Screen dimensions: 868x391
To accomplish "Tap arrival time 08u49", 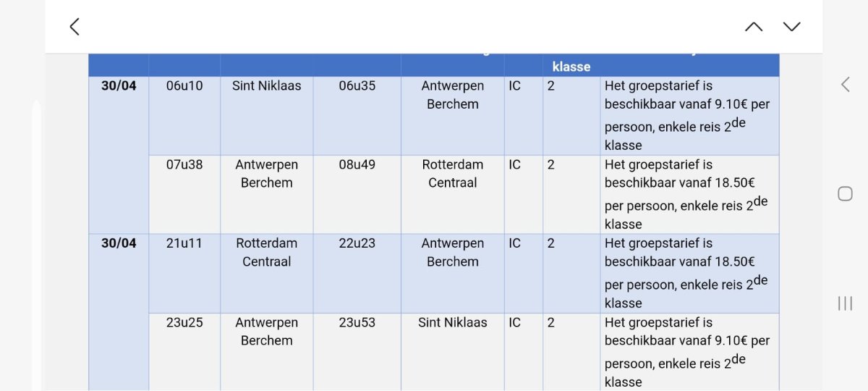I will (357, 165).
